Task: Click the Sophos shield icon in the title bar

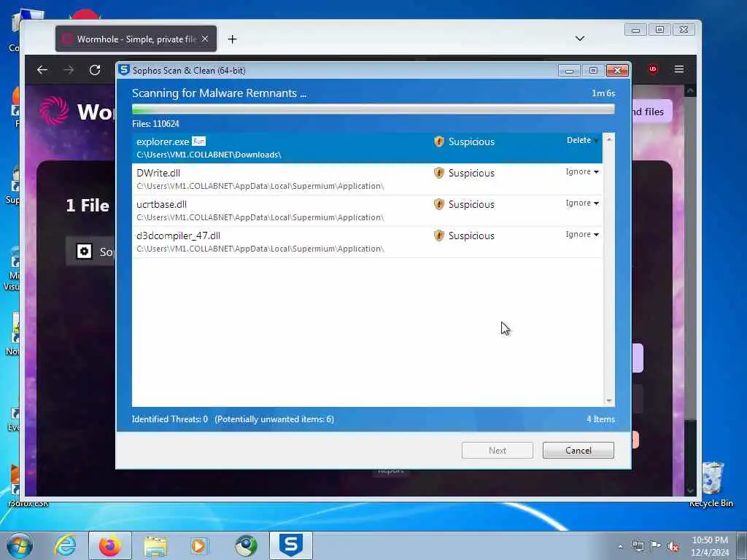Action: (124, 70)
